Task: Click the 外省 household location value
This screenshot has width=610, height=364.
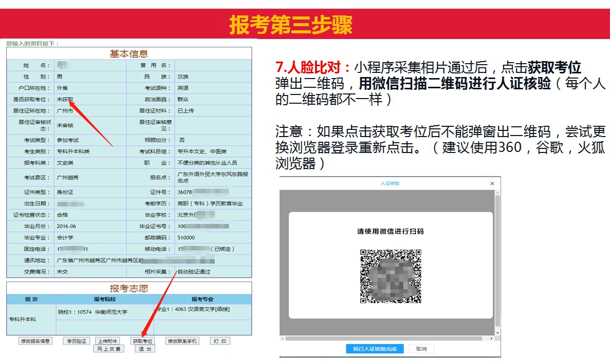Action: pos(62,88)
